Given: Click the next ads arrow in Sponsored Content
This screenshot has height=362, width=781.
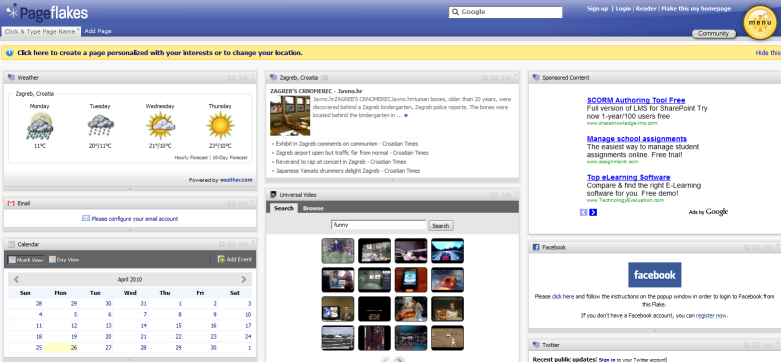Looking at the screenshot, I should click(593, 213).
